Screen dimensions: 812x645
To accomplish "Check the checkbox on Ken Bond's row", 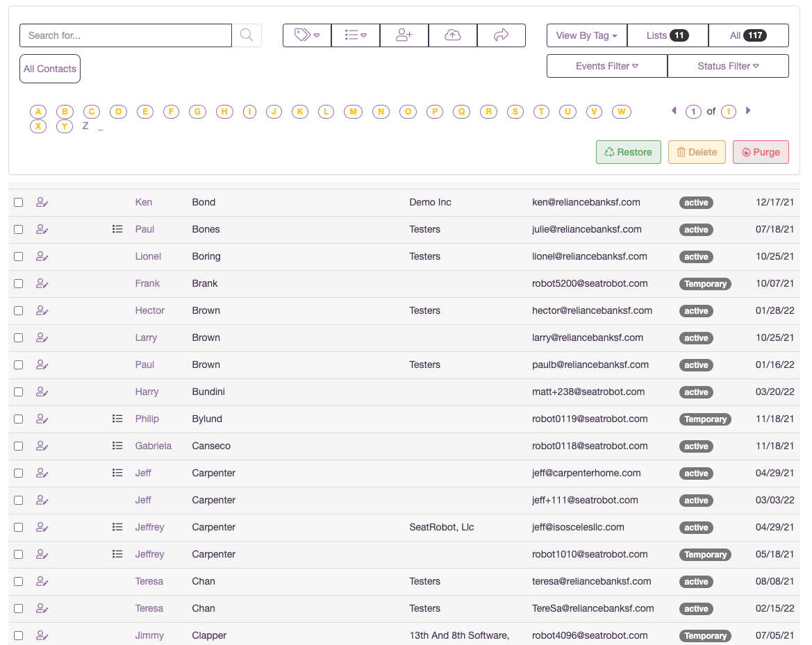I will [x=18, y=202].
